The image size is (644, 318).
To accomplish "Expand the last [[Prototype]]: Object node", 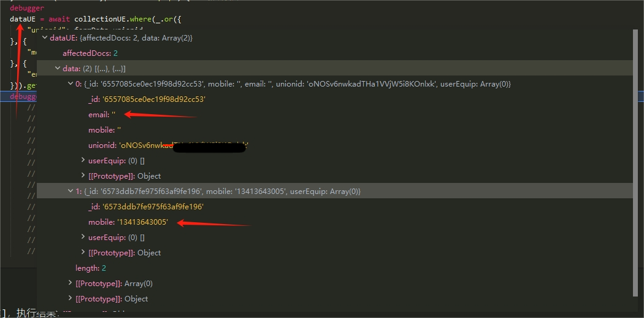I will coord(71,298).
